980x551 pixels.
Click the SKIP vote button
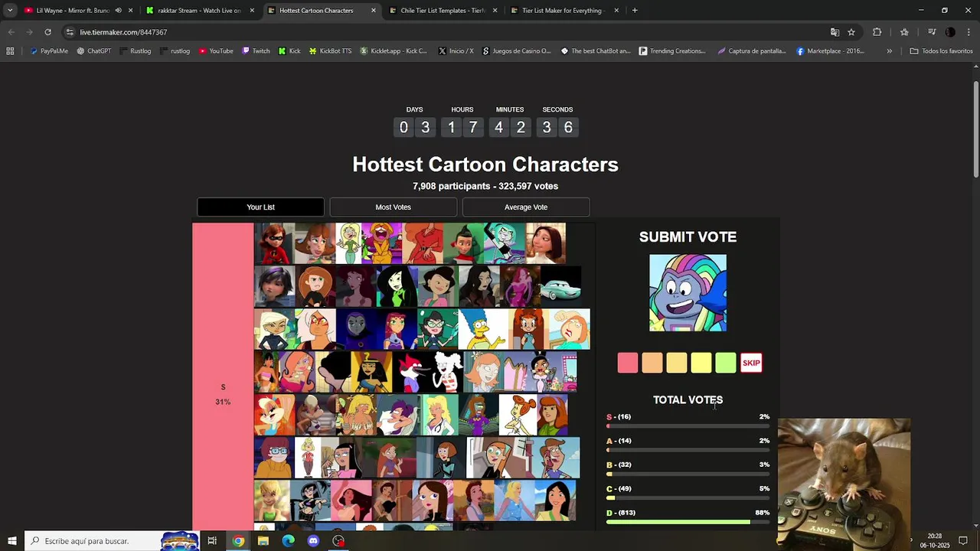(751, 363)
